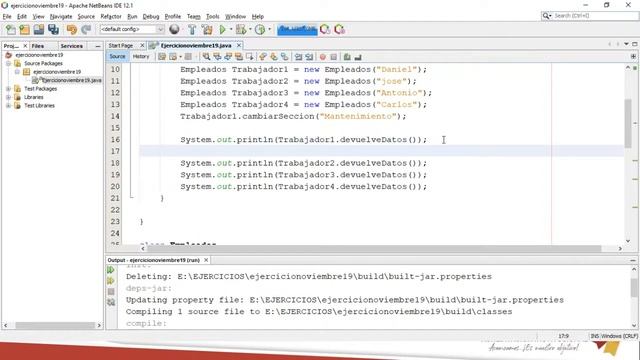The image size is (640, 360).
Task: Open the Profile Project dropdown arrow
Action: point(269,29)
